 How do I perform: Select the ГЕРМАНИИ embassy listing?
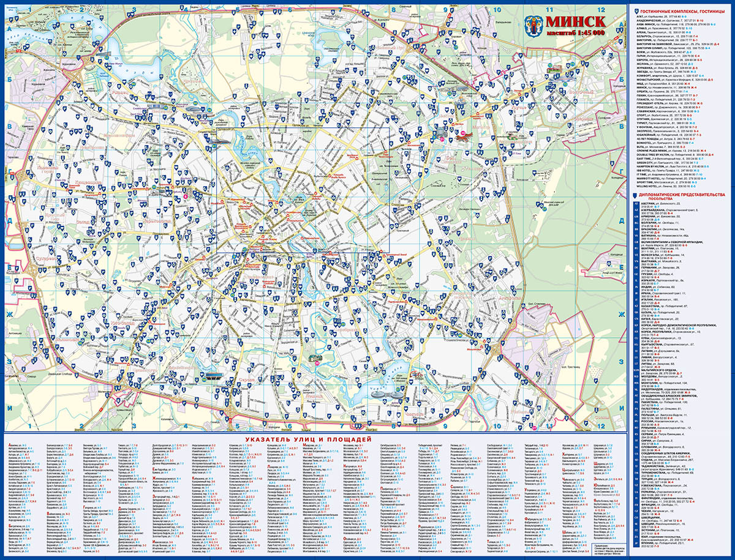pyautogui.click(x=648, y=267)
